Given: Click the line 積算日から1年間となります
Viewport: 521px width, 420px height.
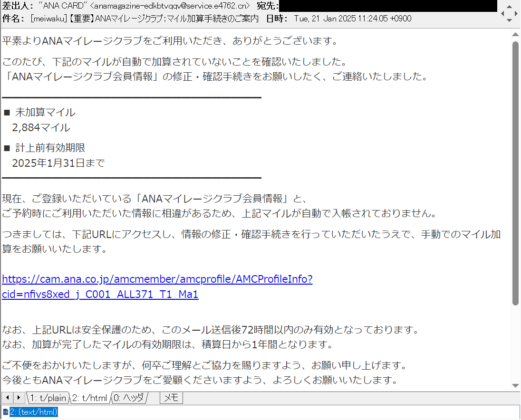Looking at the screenshot, I should pos(167,344).
